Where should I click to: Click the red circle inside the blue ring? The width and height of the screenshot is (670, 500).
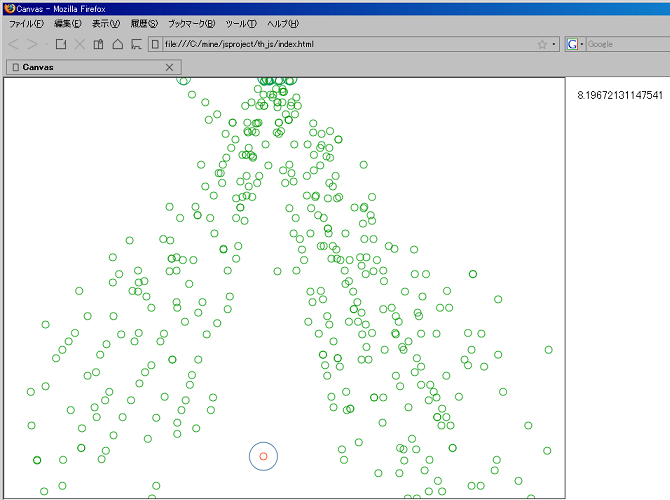263,456
